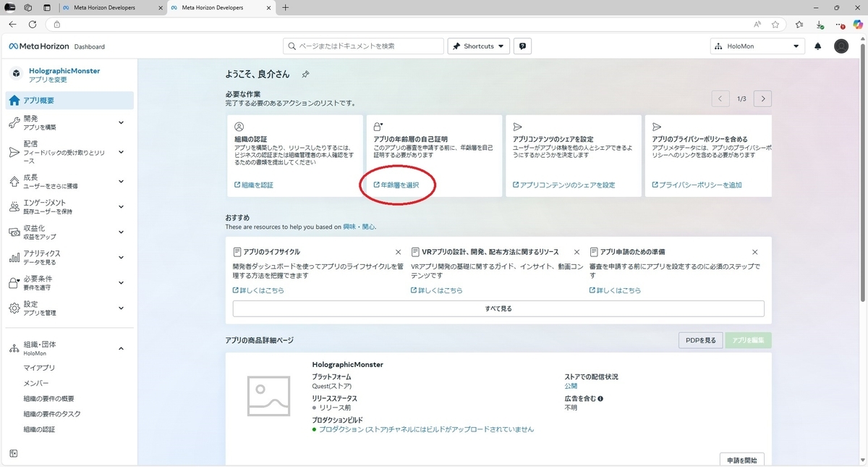The image size is (868, 467).
Task: Open the user profile avatar
Action: (x=841, y=46)
